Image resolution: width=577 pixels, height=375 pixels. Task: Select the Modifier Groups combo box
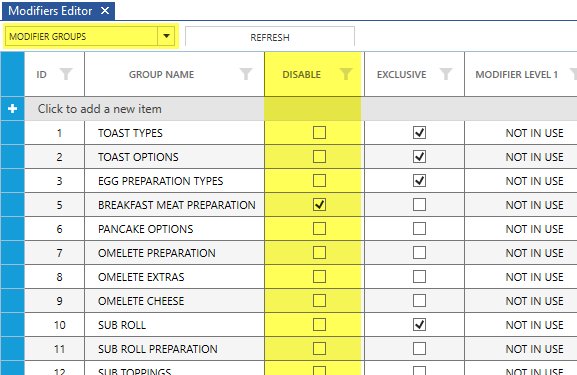(x=82, y=36)
